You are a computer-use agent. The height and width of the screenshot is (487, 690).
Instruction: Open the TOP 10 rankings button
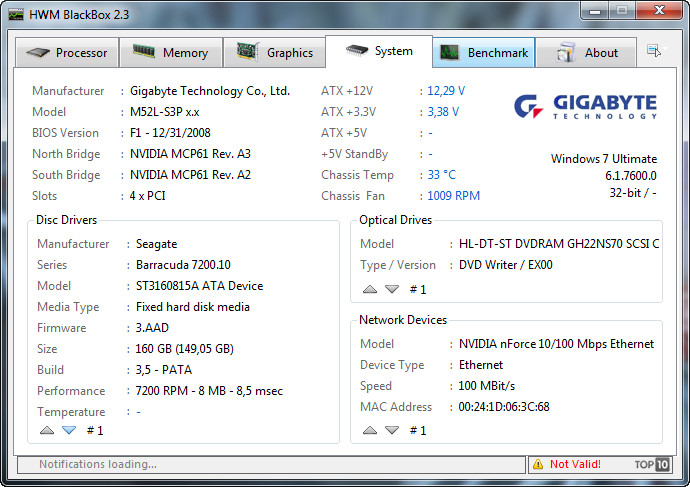[652, 464]
